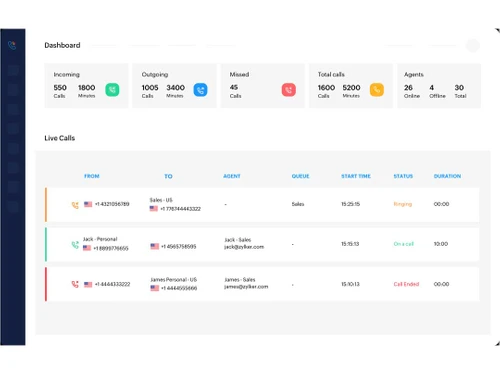Click the 1800 incoming minutes value
The image size is (500, 375).
87,88
